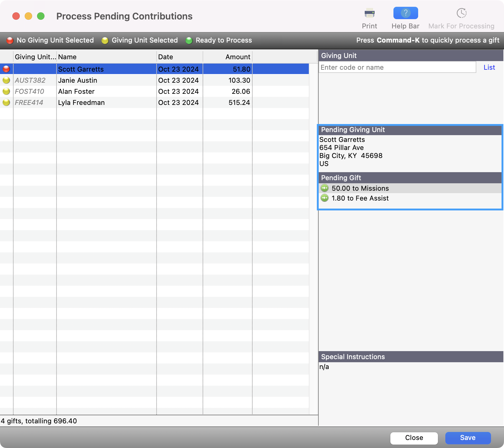Click yellow status ball for Lyla Freedman
This screenshot has height=448, width=504.
(6, 102)
